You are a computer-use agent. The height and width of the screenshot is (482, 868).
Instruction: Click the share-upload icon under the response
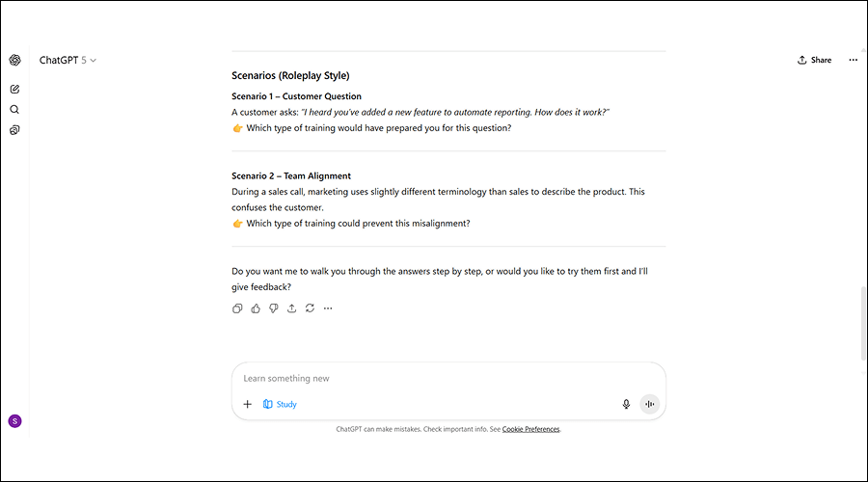[291, 308]
